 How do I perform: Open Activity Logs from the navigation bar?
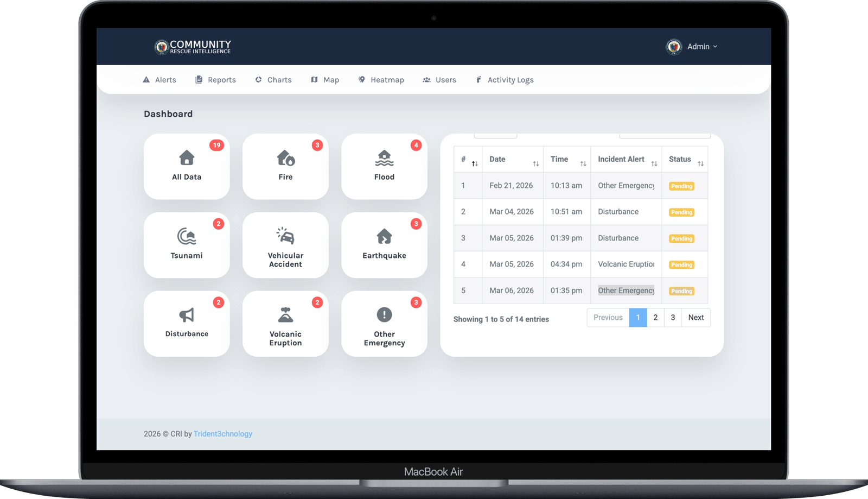coord(505,80)
